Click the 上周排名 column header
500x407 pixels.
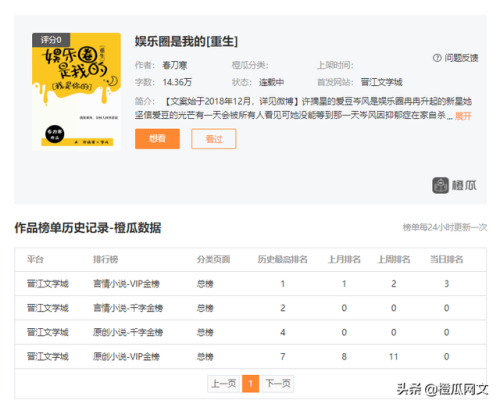tap(394, 259)
